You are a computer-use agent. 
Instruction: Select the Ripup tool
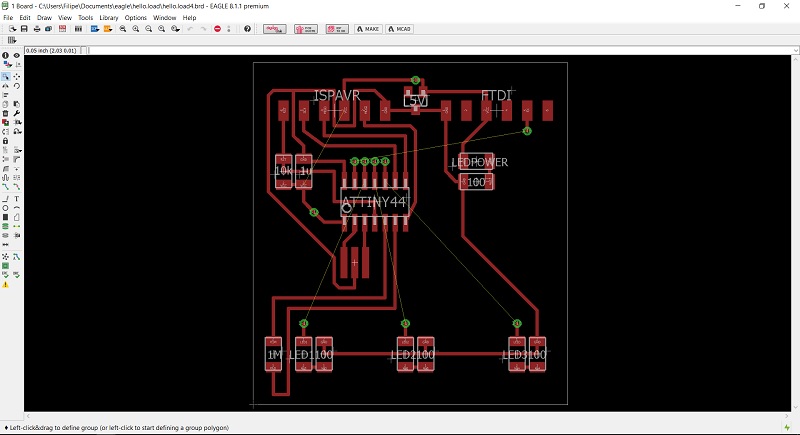pyautogui.click(x=17, y=187)
